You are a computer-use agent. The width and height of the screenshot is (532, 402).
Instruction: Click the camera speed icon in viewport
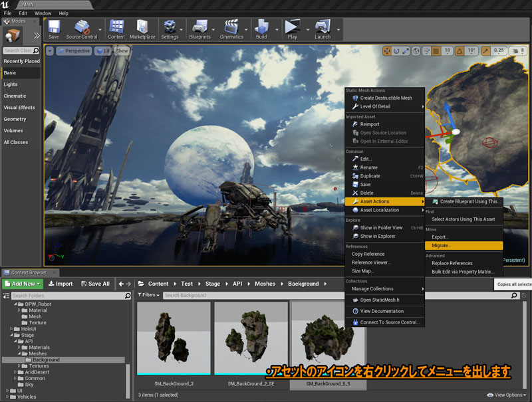pos(515,51)
